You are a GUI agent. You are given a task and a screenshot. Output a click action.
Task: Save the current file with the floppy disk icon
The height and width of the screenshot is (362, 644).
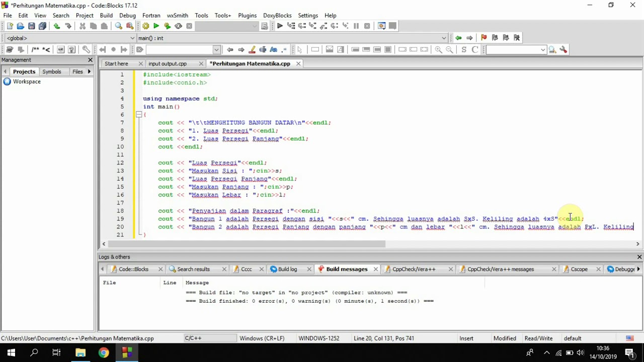(x=31, y=26)
